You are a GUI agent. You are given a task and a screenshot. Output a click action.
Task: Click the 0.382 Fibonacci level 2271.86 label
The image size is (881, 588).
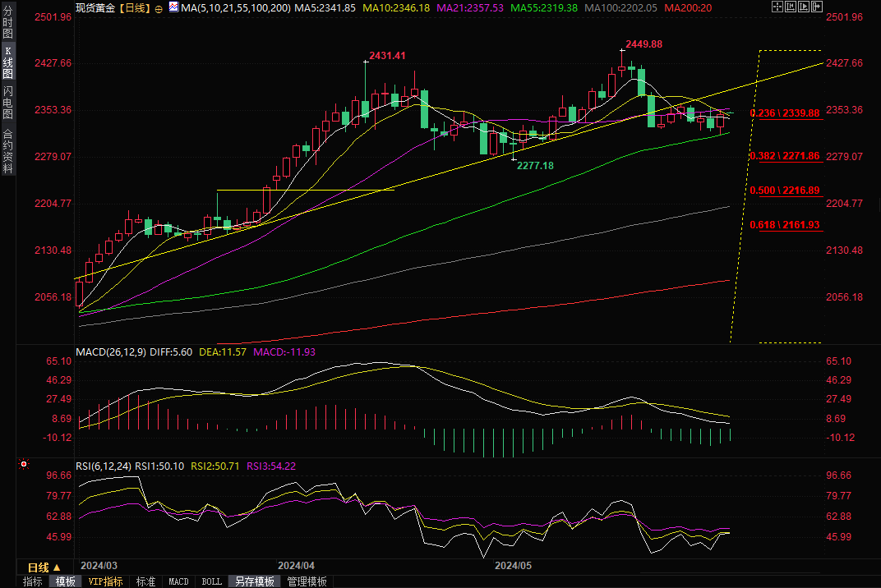pos(785,156)
